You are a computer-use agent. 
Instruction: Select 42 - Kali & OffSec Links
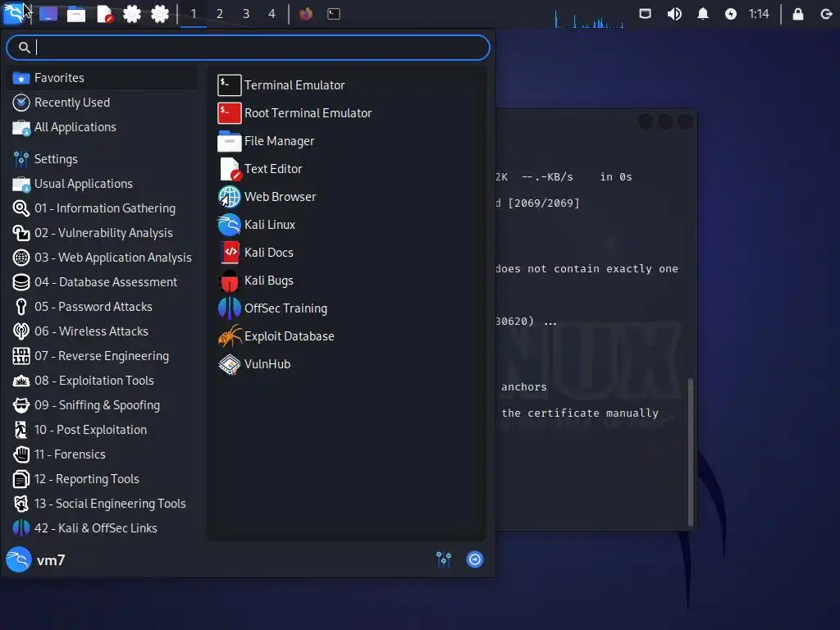pyautogui.click(x=103, y=529)
